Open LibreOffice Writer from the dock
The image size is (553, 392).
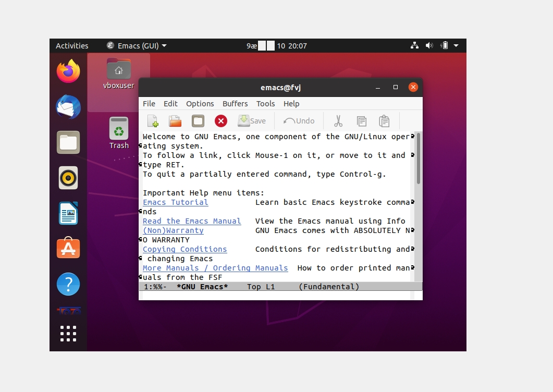(x=68, y=213)
